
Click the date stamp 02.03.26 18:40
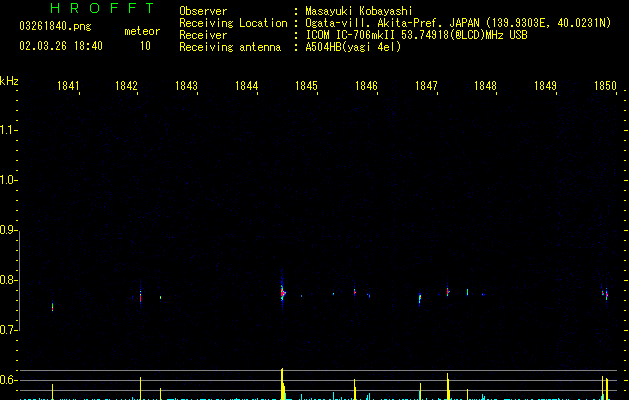(x=61, y=46)
